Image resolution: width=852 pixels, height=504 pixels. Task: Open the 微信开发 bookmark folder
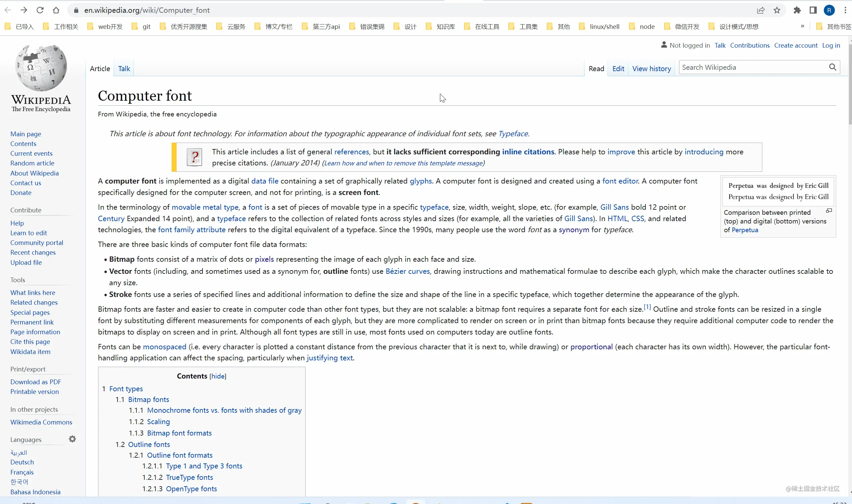point(682,27)
